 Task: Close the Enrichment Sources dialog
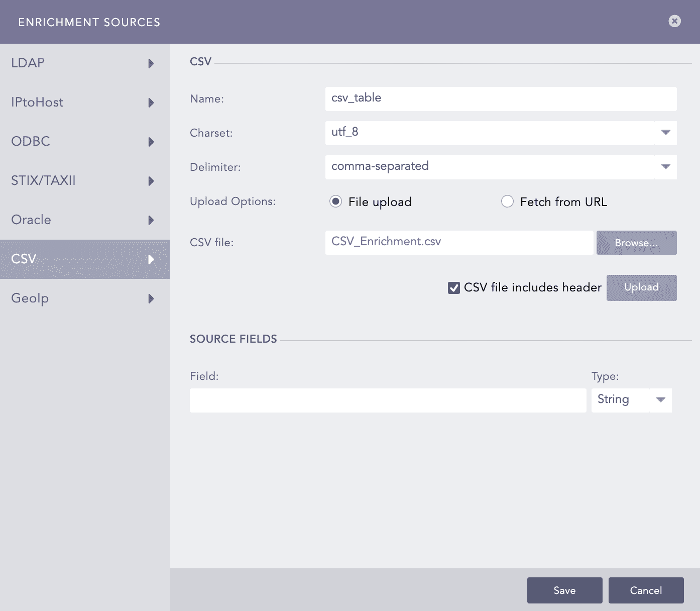674,21
